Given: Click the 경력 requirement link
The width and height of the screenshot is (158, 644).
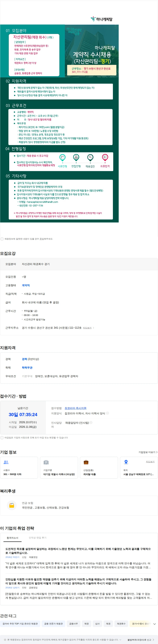Looking at the screenshot, I should tap(25, 359).
